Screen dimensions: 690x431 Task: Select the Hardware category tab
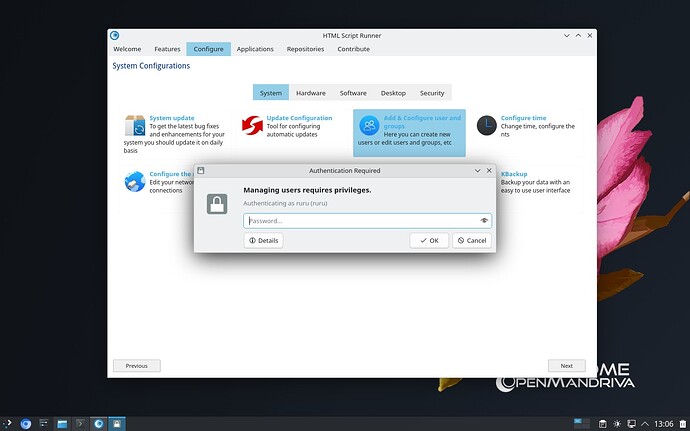(310, 93)
